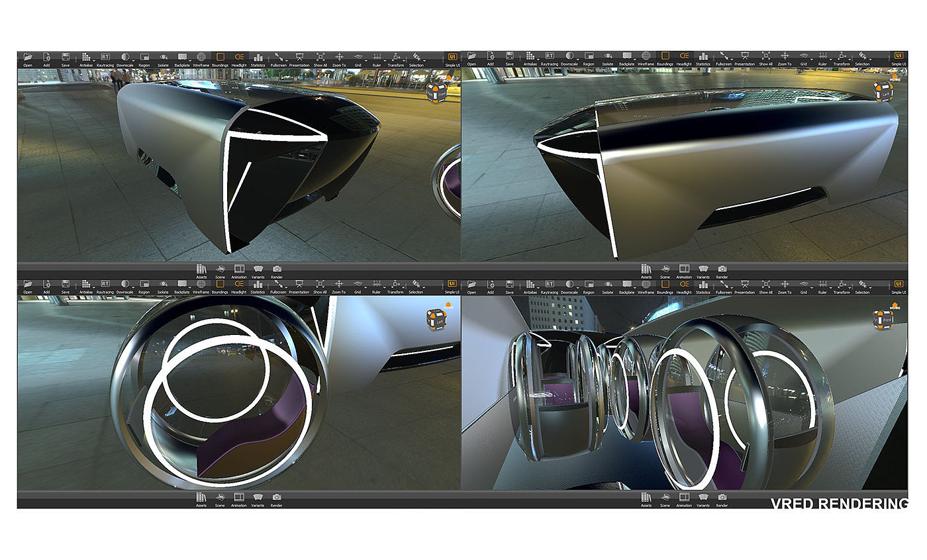This screenshot has height=560, width=927.
Task: Click the Raytracing icon in the top-left window
Action: point(105,58)
